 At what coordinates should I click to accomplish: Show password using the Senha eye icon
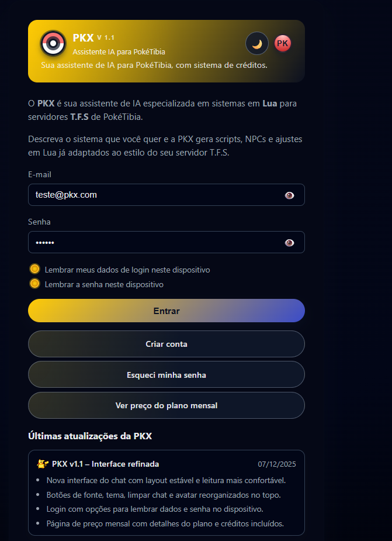[289, 243]
